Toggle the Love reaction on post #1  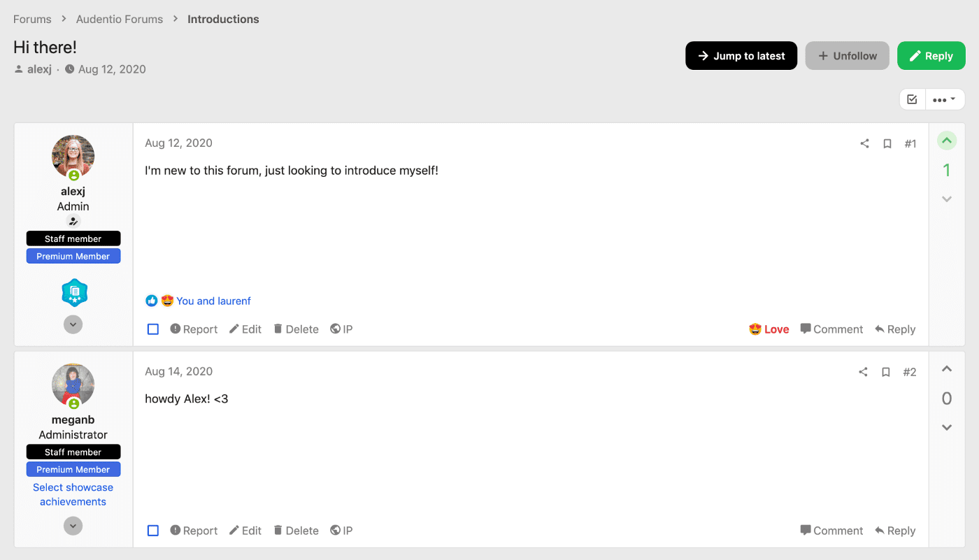click(769, 329)
